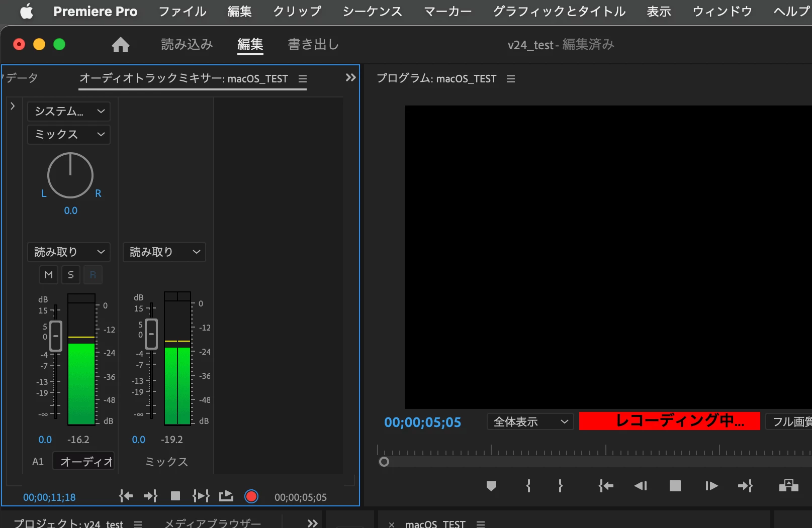Click the left/right pan knob
The height and width of the screenshot is (528, 812).
70,175
